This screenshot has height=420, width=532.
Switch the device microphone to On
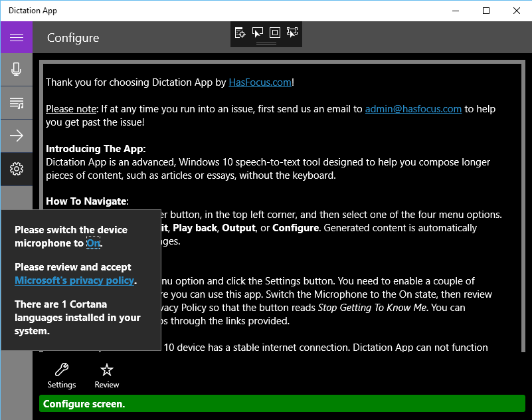point(94,243)
